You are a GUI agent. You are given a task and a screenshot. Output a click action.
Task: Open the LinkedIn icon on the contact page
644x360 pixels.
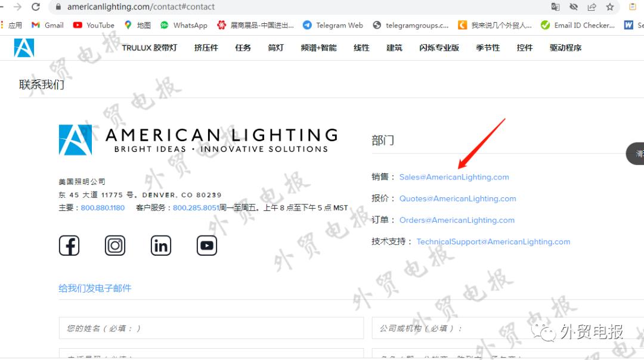160,245
